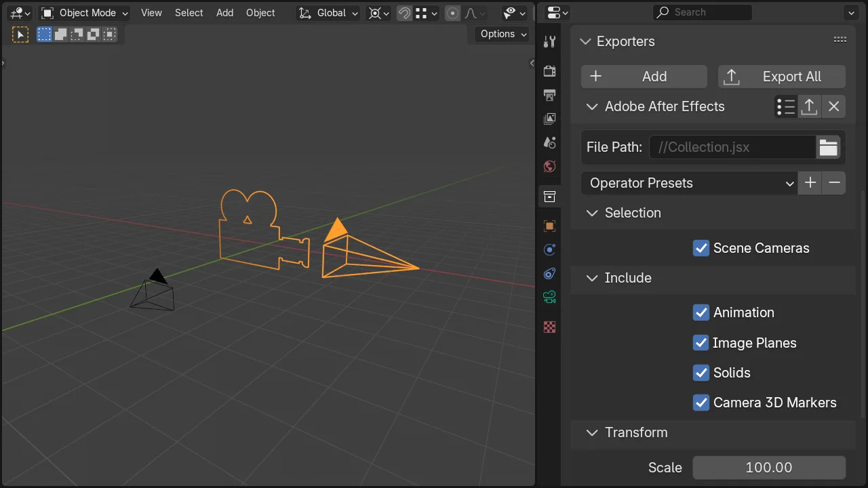This screenshot has width=868, height=488.
Task: Open the object visibility and selectability dropdown
Action: tap(515, 13)
